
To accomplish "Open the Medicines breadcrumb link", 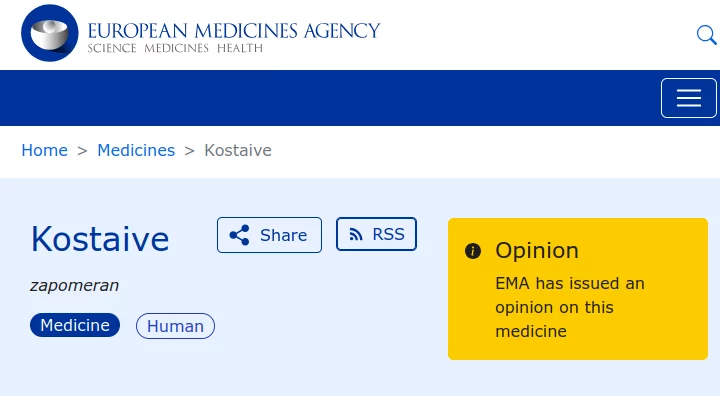I will tap(136, 150).
